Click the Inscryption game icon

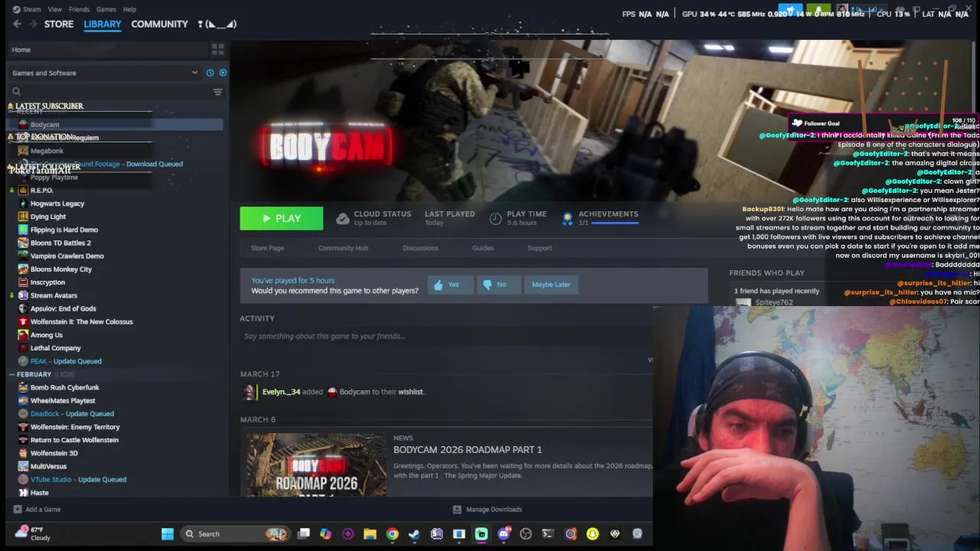tap(23, 282)
